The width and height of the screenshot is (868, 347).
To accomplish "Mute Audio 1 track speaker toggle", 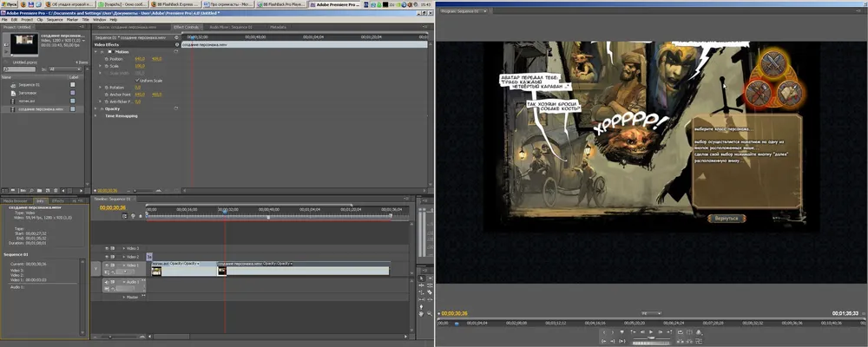I will click(108, 282).
